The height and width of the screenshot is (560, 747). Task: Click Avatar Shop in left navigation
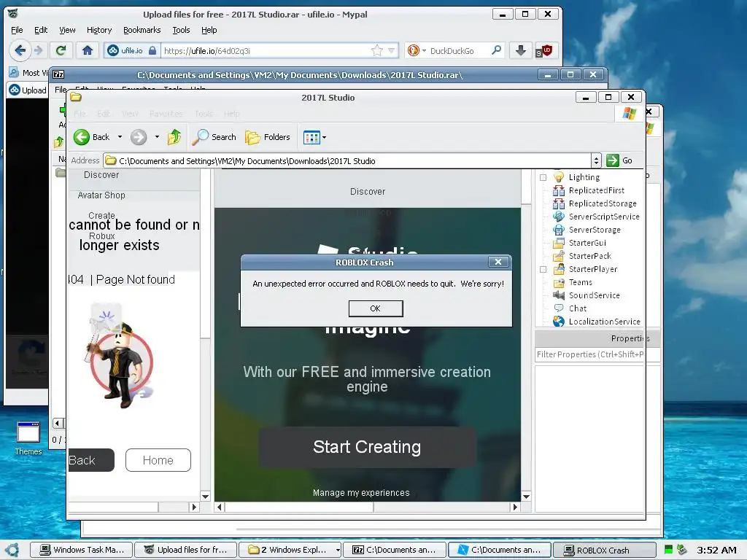[101, 195]
